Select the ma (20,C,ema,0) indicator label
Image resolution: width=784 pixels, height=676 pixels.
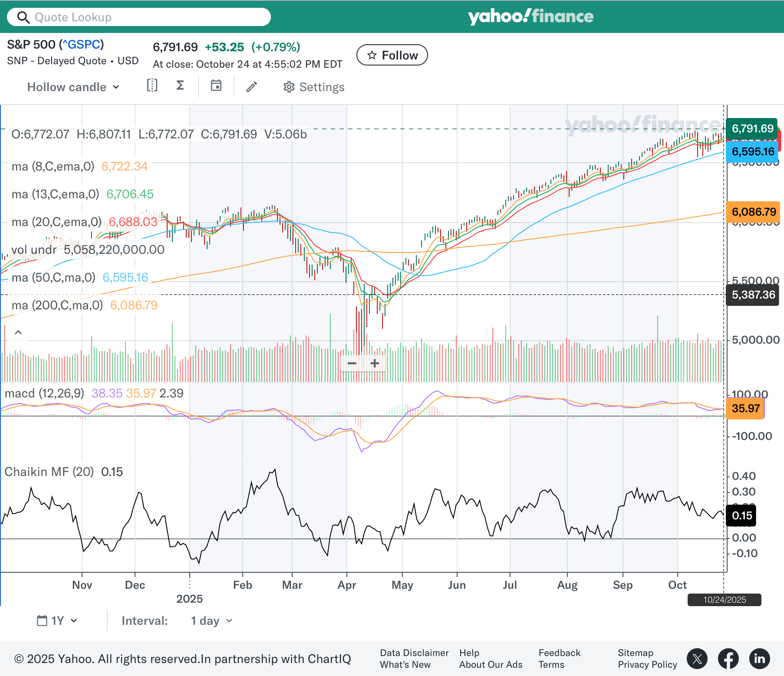(56, 222)
